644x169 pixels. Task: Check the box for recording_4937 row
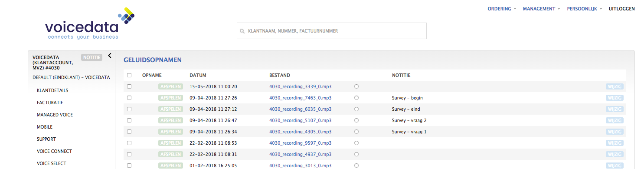coord(129,154)
